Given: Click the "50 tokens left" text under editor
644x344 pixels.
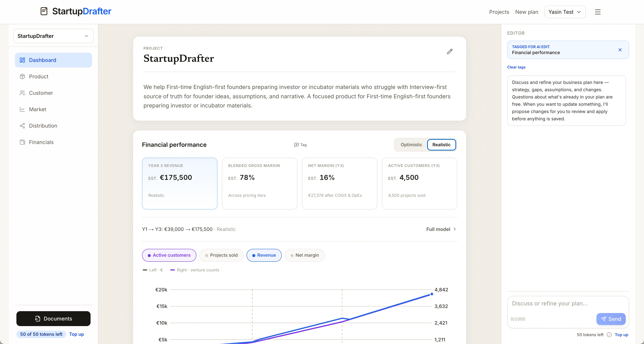Looking at the screenshot, I should [x=590, y=335].
